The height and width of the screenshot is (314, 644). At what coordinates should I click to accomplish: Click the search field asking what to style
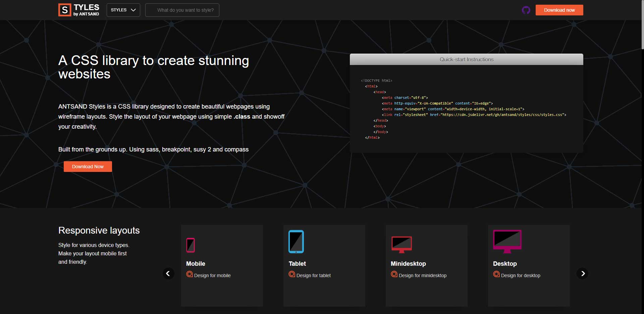pos(182,10)
